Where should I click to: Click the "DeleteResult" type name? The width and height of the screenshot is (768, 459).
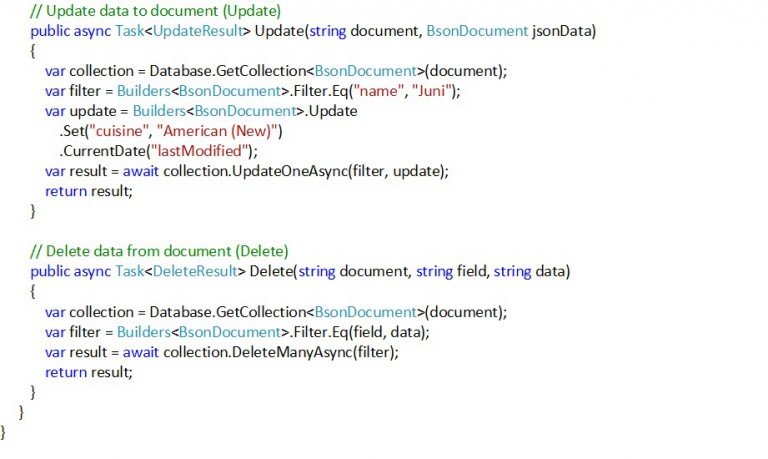(195, 271)
